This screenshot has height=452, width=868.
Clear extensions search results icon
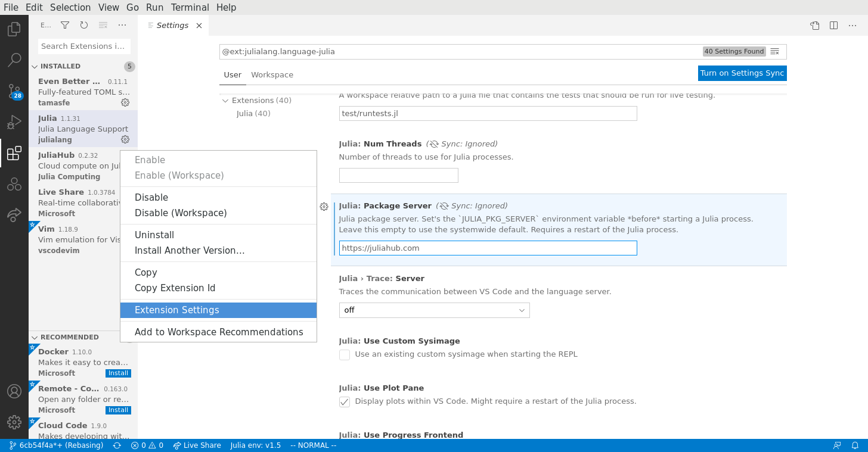point(103,25)
